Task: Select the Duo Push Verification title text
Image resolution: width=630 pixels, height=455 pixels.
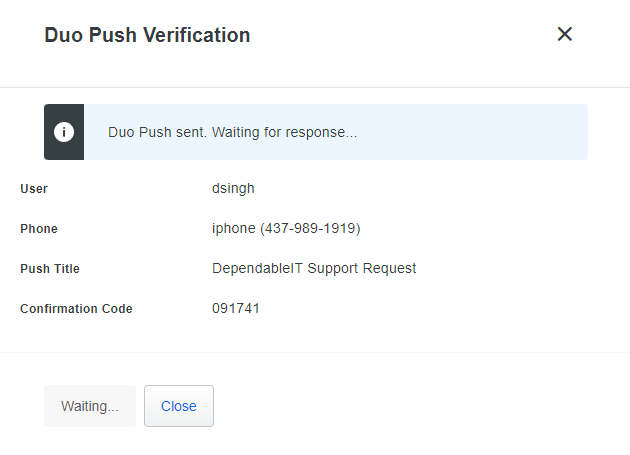Action: point(147,35)
